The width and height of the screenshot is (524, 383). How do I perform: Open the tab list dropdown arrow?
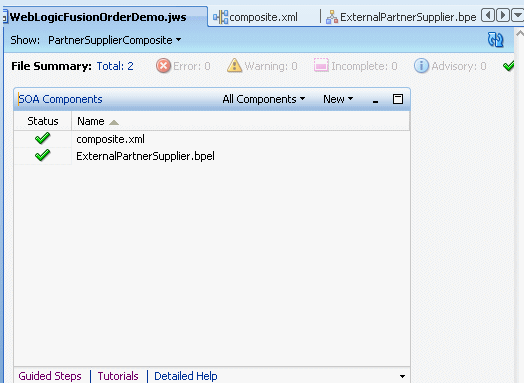click(518, 15)
